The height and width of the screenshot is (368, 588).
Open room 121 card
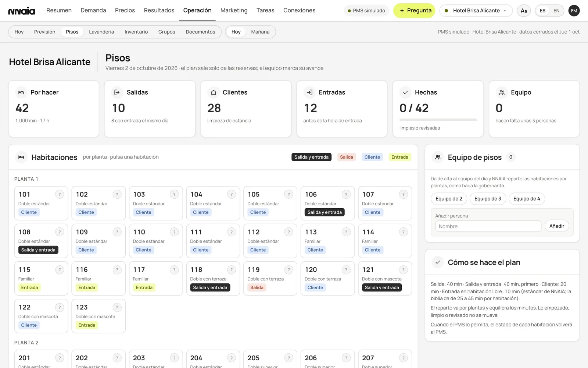coord(385,279)
